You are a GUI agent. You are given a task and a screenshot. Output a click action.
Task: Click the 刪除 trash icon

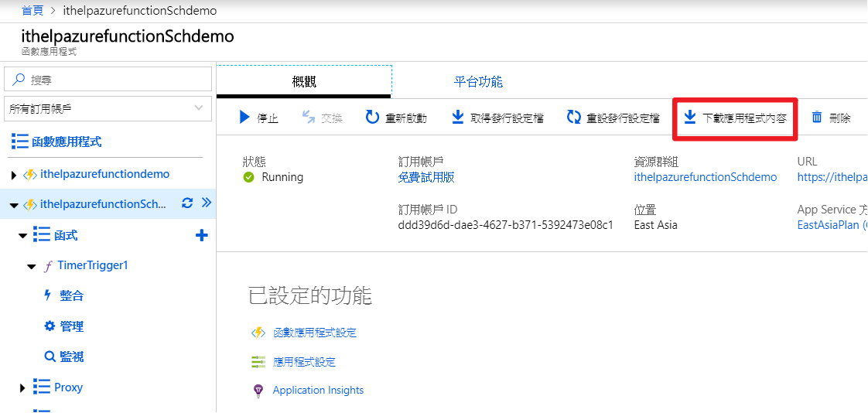tap(817, 118)
